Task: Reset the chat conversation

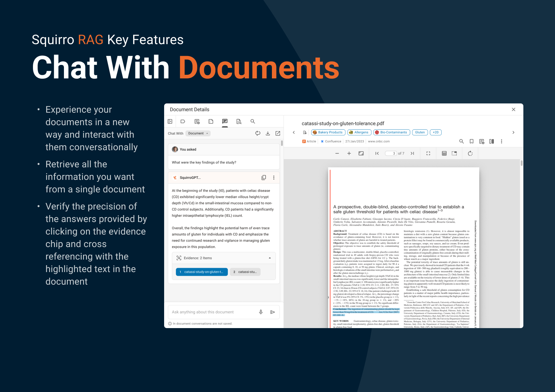Action: pos(258,133)
